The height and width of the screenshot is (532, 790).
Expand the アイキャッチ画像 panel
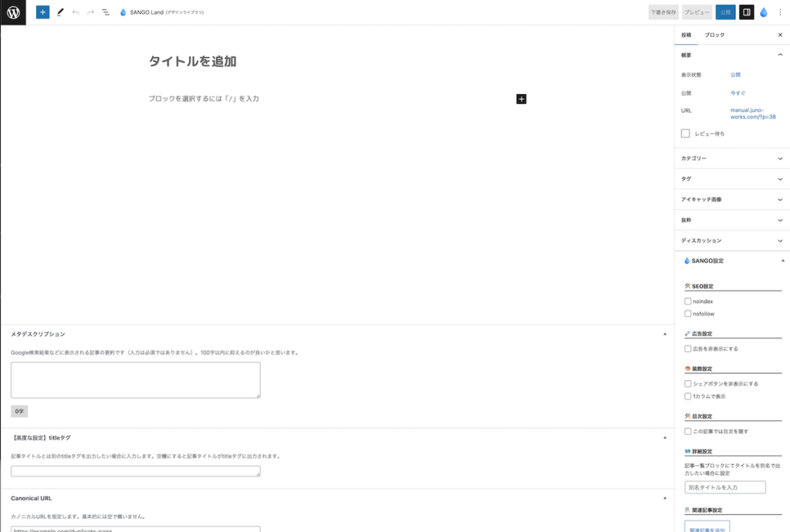tap(731, 200)
